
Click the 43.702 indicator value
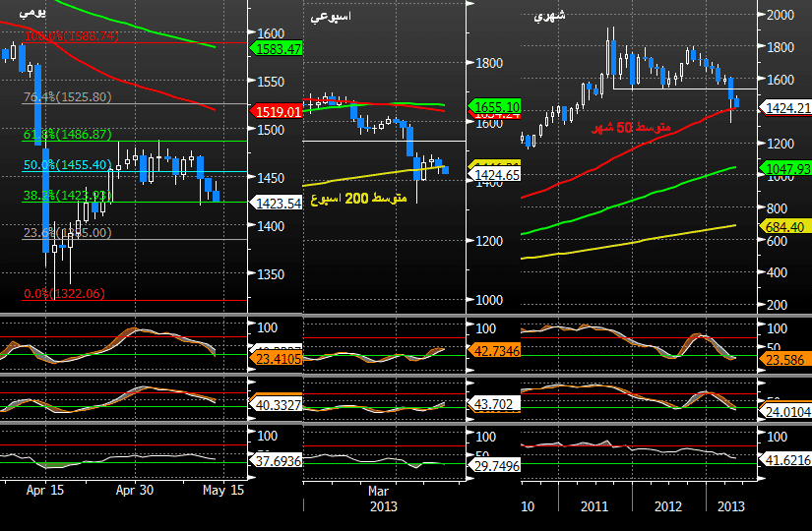pyautogui.click(x=492, y=404)
